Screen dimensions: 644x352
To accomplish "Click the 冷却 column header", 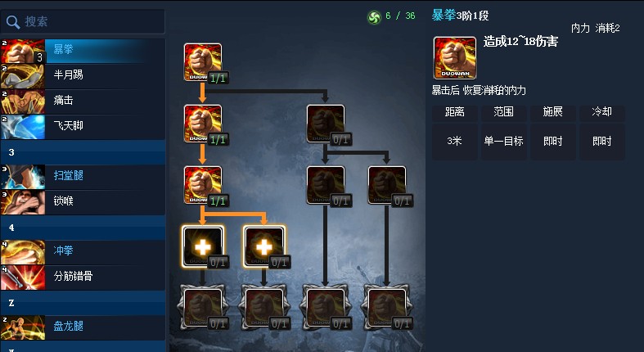I will coord(602,112).
